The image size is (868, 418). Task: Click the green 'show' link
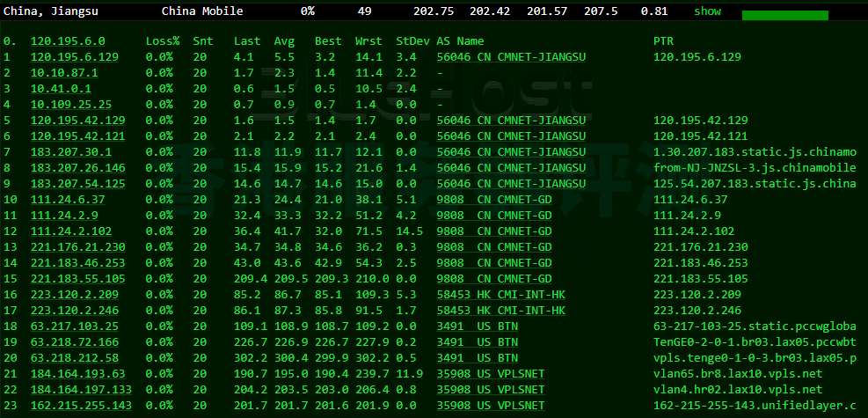click(x=707, y=11)
